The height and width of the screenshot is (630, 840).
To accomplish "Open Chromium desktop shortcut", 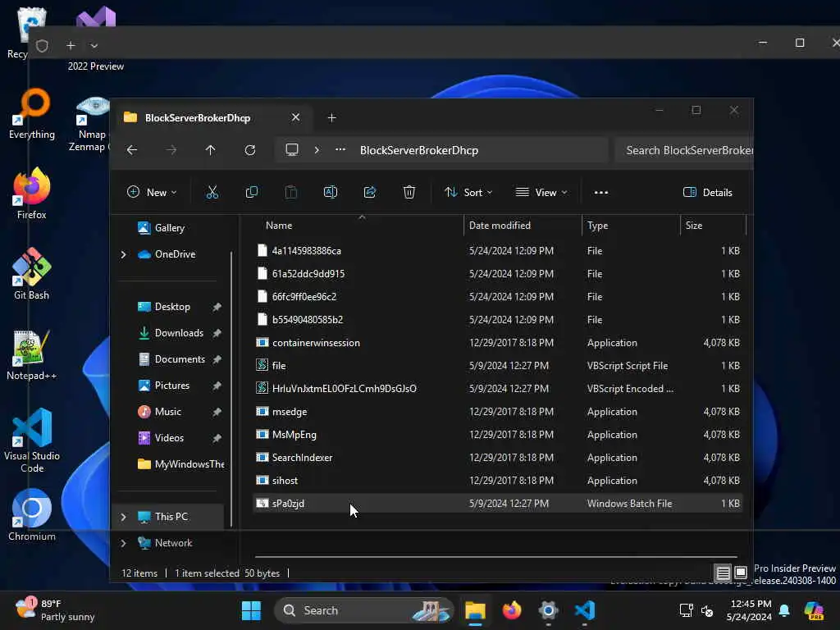I will tap(32, 515).
